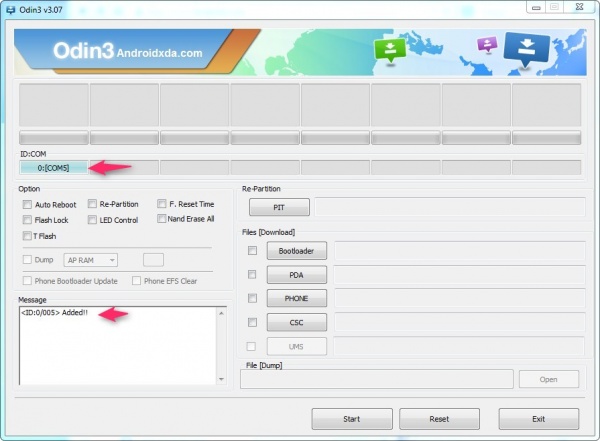
Task: Click the CSC file button
Action: (x=297, y=322)
